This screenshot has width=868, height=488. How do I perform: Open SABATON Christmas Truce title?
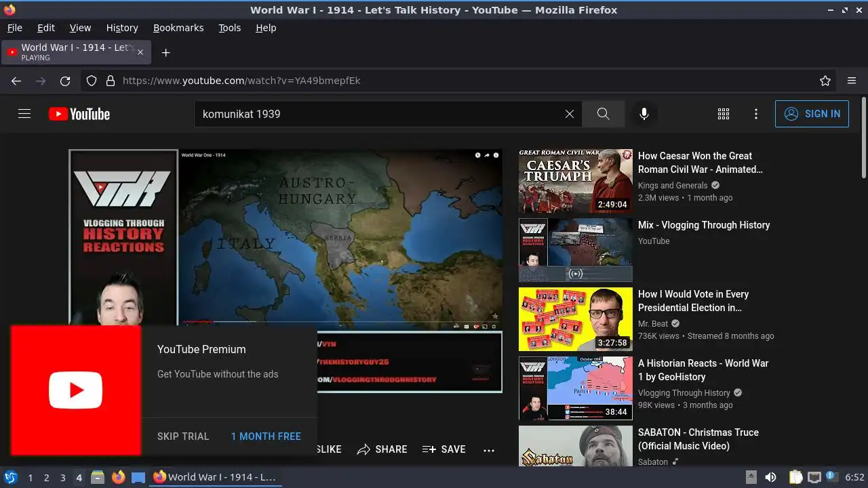point(698,439)
